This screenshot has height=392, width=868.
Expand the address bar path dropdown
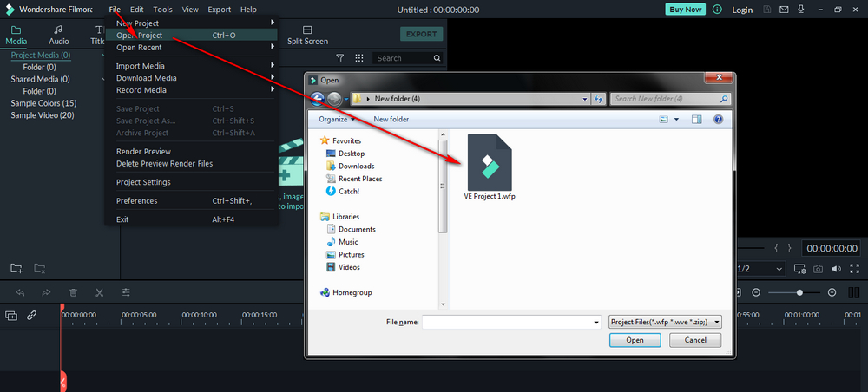click(x=586, y=99)
